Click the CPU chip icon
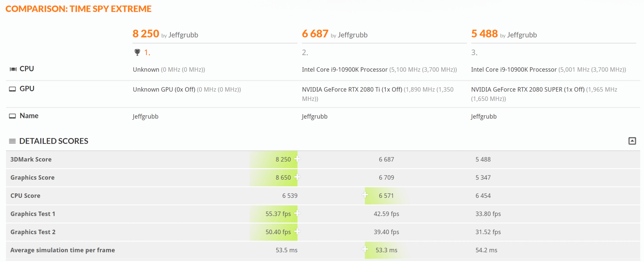 (13, 69)
